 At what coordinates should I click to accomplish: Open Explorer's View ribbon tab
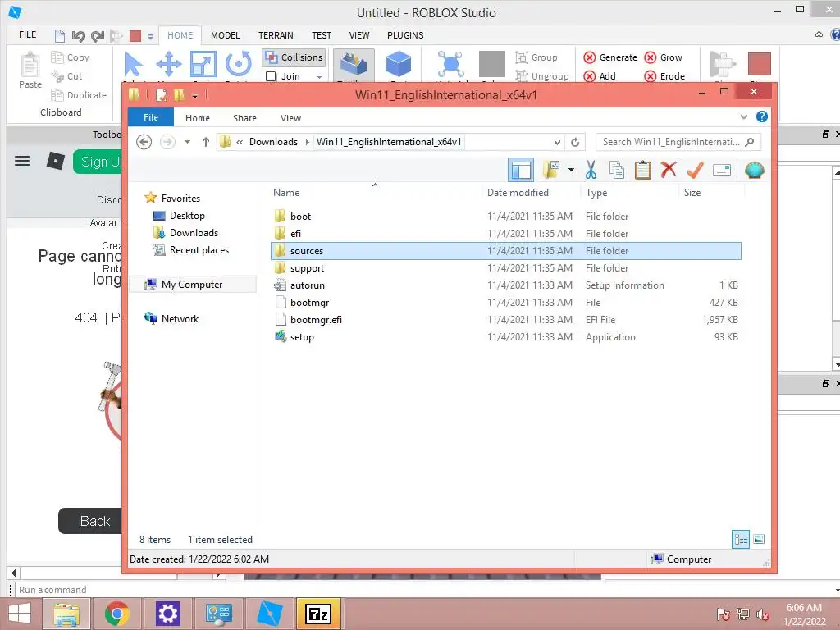point(290,118)
